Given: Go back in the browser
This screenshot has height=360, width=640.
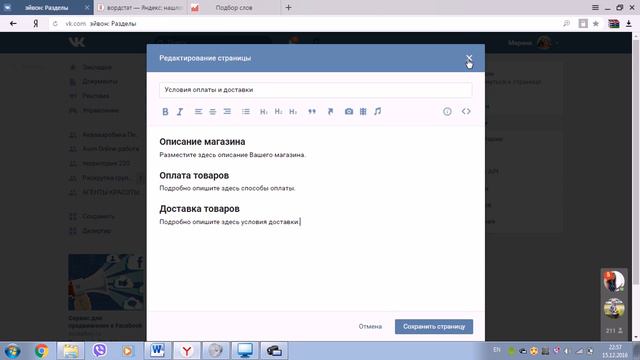Looking at the screenshot, I should 13,24.
